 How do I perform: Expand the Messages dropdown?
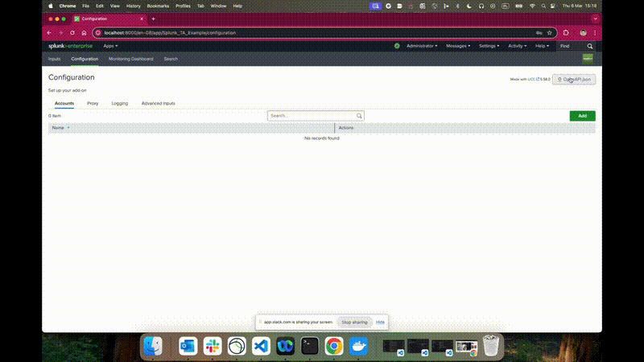click(458, 46)
